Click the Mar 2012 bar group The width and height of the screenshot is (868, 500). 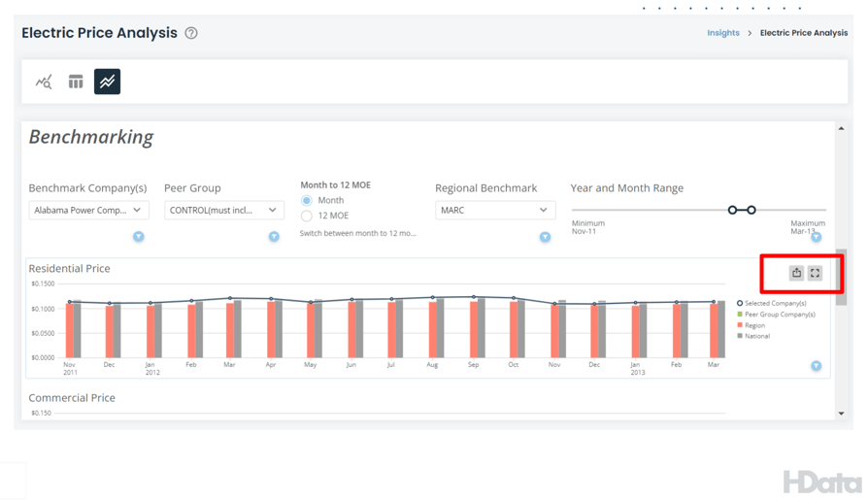pos(234,329)
